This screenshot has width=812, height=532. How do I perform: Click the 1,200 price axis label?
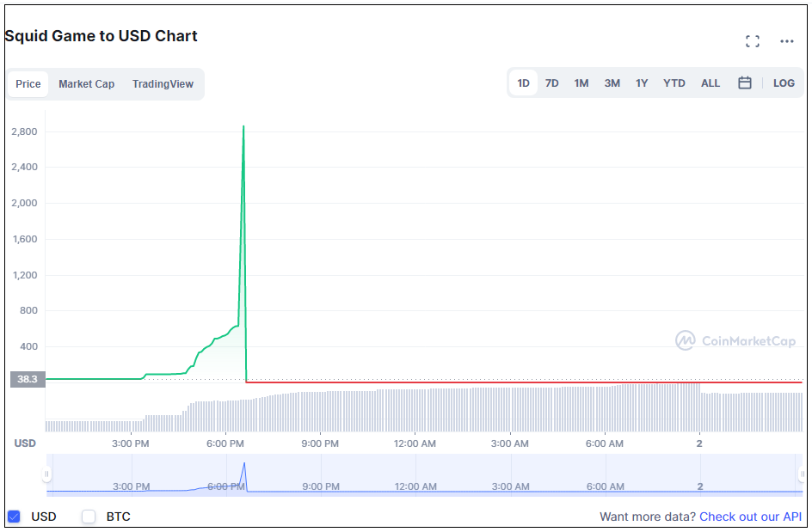(25, 275)
